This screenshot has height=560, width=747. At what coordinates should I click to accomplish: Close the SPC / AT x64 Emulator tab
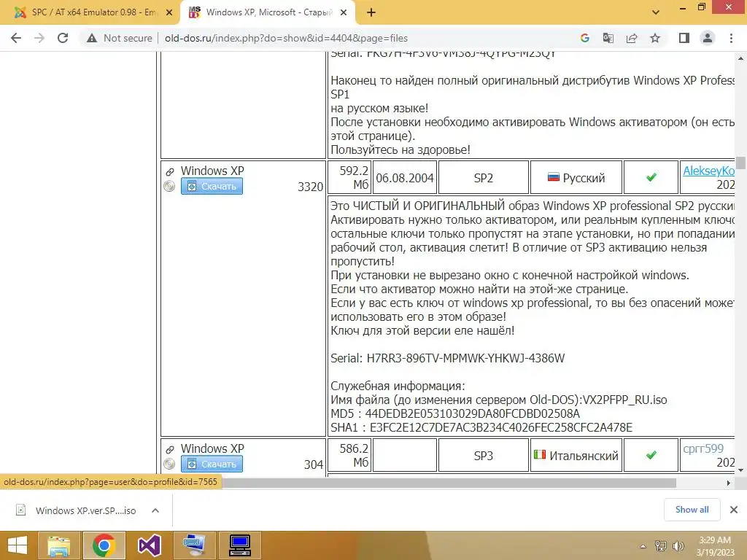[x=169, y=13]
